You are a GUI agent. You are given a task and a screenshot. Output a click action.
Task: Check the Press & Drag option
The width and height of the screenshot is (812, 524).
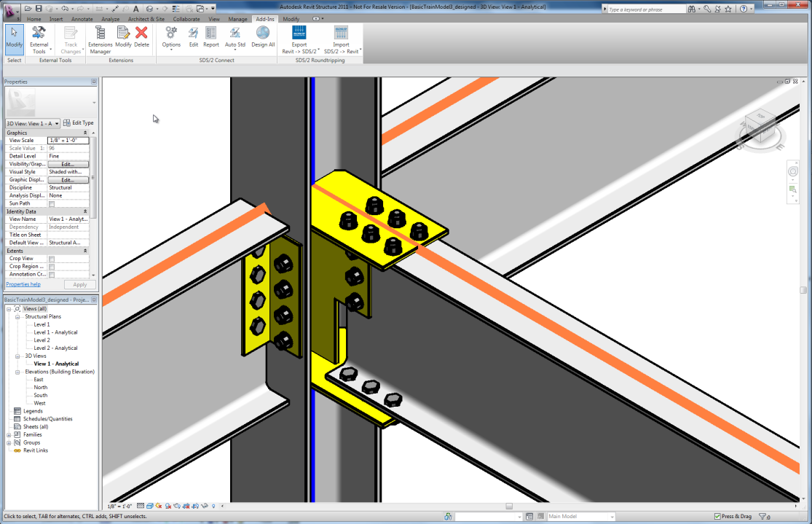coord(718,517)
